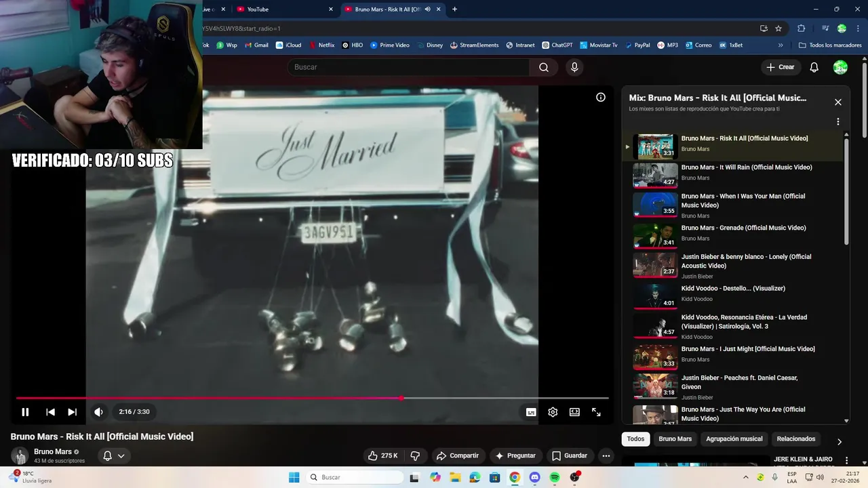The width and height of the screenshot is (868, 488).
Task: Dislike the video with thumbs down
Action: (x=415, y=455)
